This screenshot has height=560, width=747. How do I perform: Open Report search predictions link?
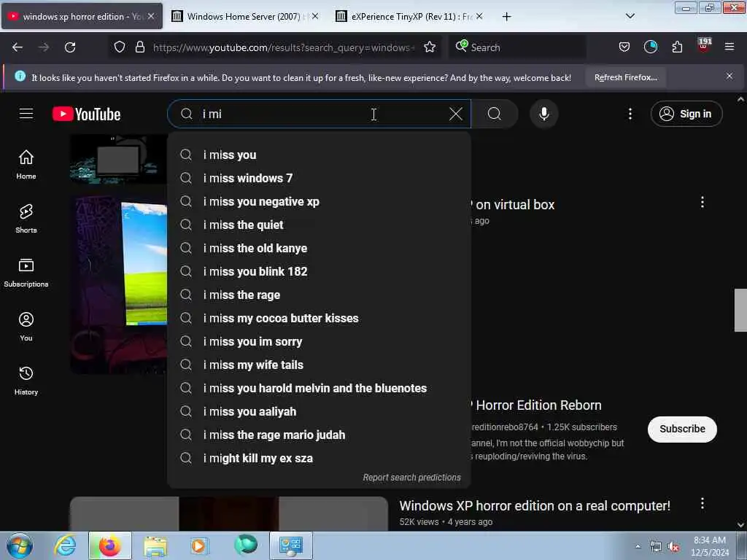tap(411, 477)
